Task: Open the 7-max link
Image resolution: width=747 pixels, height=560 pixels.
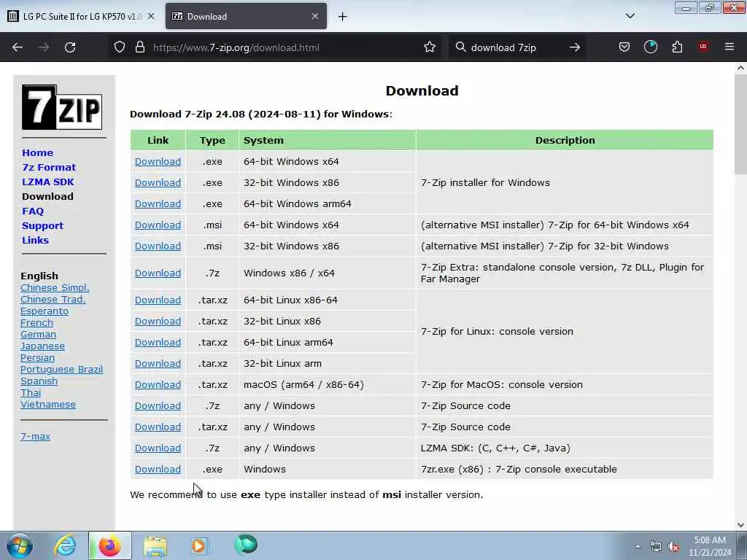Action: click(x=35, y=436)
